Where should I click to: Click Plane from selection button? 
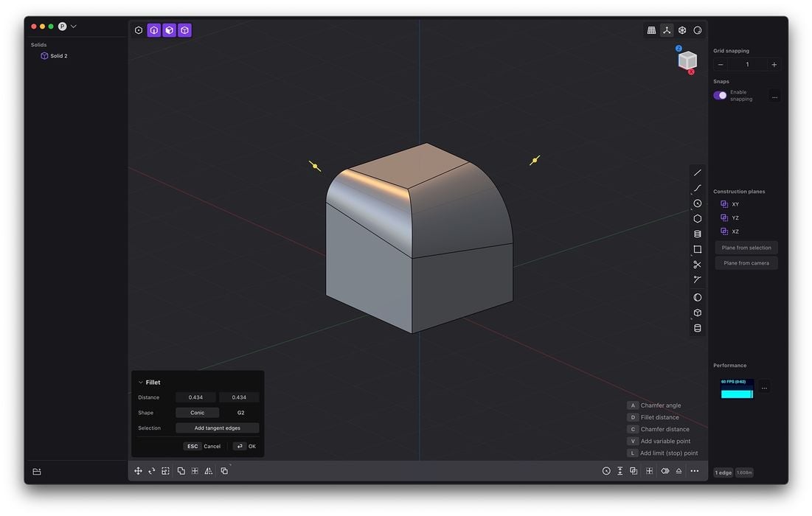746,248
